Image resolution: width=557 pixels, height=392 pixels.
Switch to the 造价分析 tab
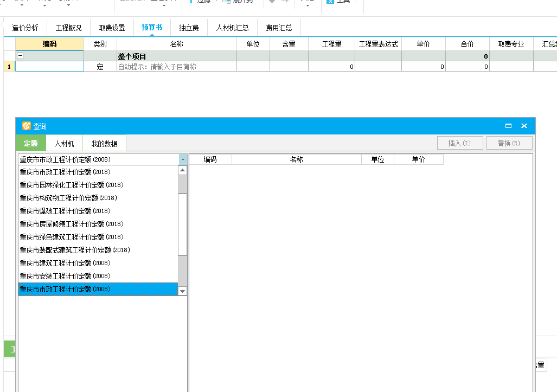[x=25, y=28]
